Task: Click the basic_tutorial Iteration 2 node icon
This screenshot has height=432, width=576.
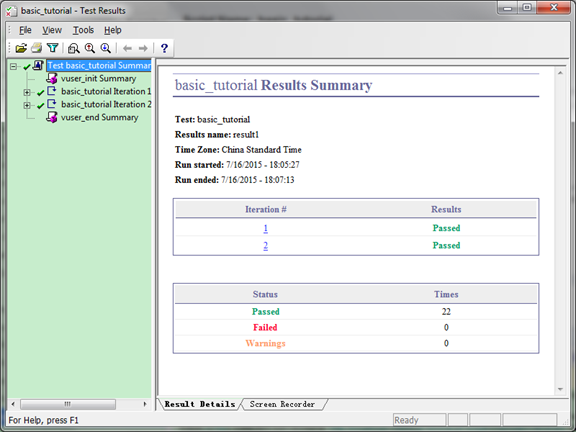Action: tap(52, 104)
